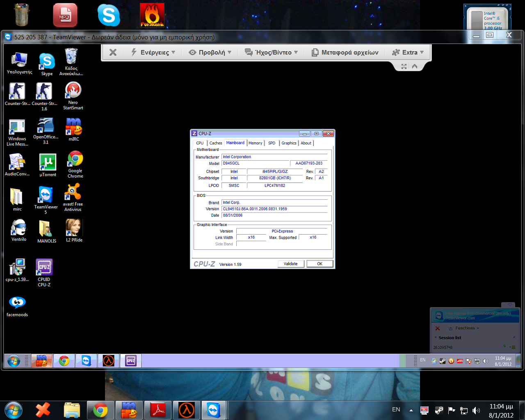The image size is (525, 420).
Task: Click the ATI tray icon in remote taskbar
Action: point(460,361)
